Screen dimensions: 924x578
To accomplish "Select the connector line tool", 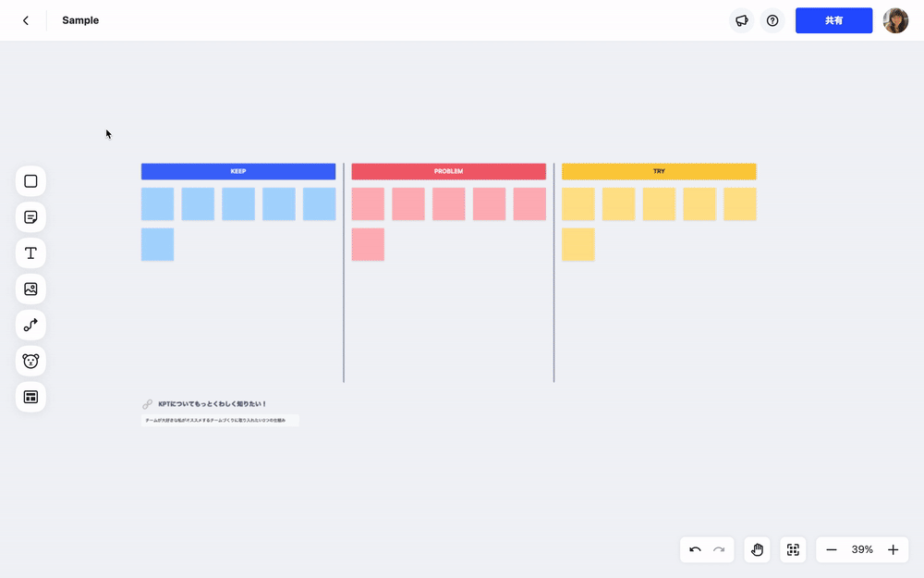I will 30,325.
